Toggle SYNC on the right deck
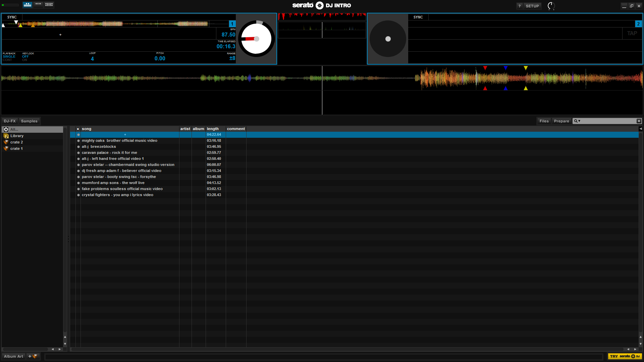Viewport: 644px width, 362px height. tap(418, 17)
